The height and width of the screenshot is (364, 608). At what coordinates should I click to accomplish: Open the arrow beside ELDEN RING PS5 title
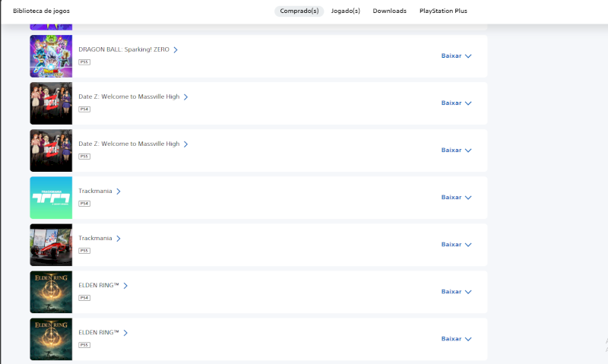[x=125, y=333]
